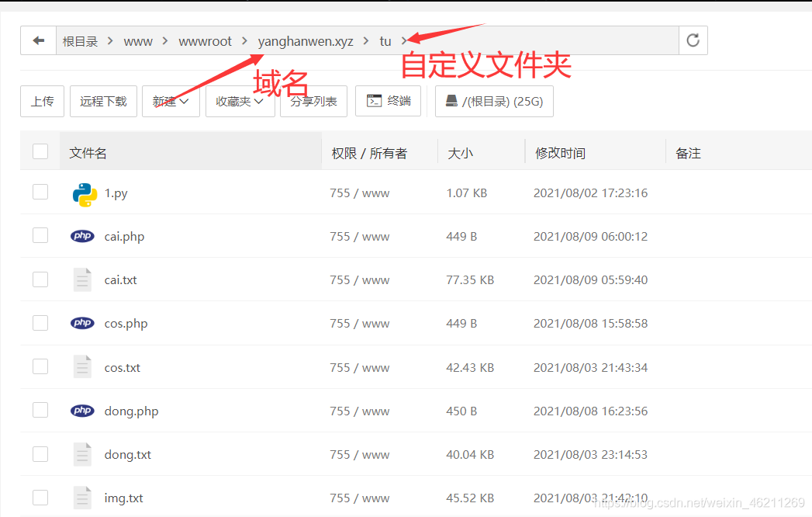Screen dimensions: 812x517
Task: Click the text file icon next to cos.txt
Action: (83, 366)
